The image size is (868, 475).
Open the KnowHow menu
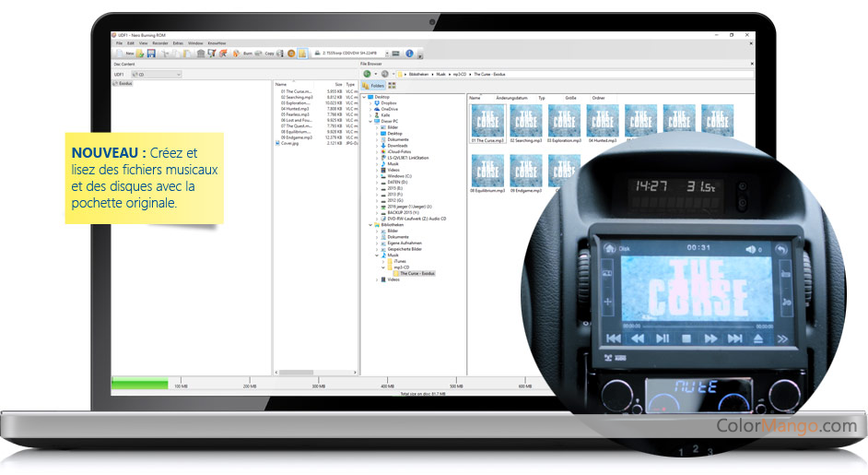pyautogui.click(x=217, y=43)
